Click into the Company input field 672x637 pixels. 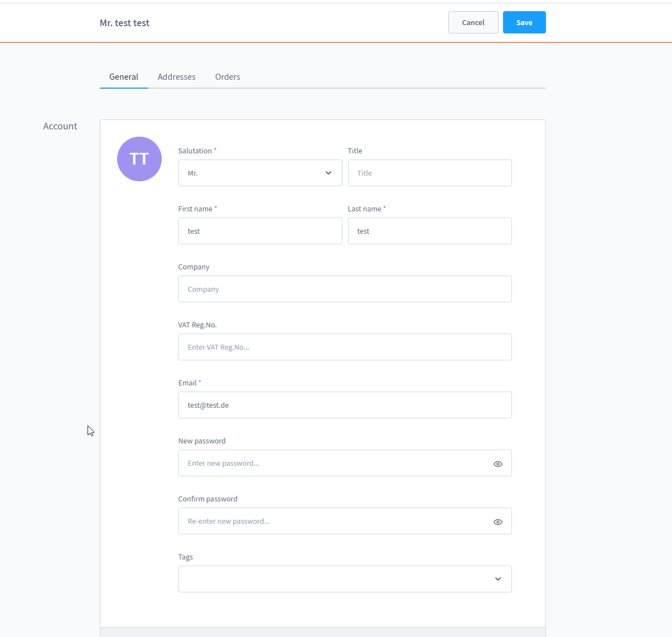pyautogui.click(x=345, y=289)
